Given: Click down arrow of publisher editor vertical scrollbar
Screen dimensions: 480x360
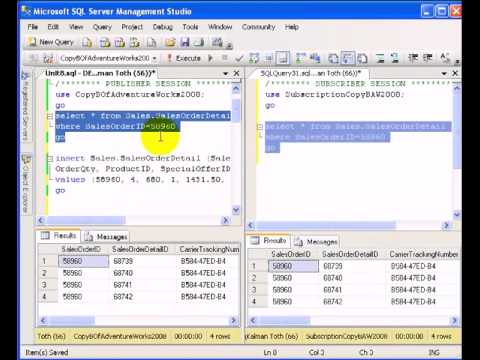Looking at the screenshot, I should 236,210.
